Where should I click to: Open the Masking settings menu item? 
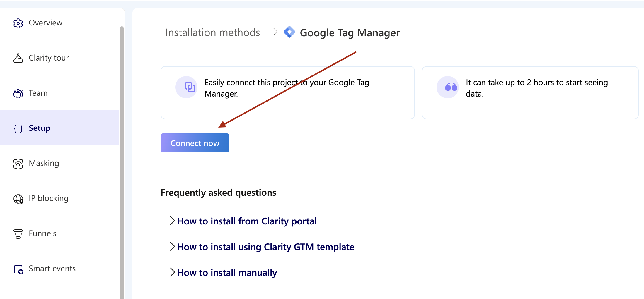(44, 163)
